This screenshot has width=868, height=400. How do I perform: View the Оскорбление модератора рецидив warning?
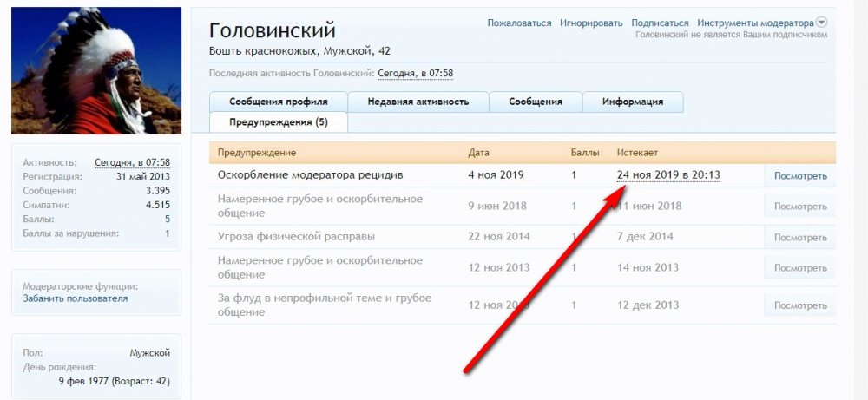point(799,176)
